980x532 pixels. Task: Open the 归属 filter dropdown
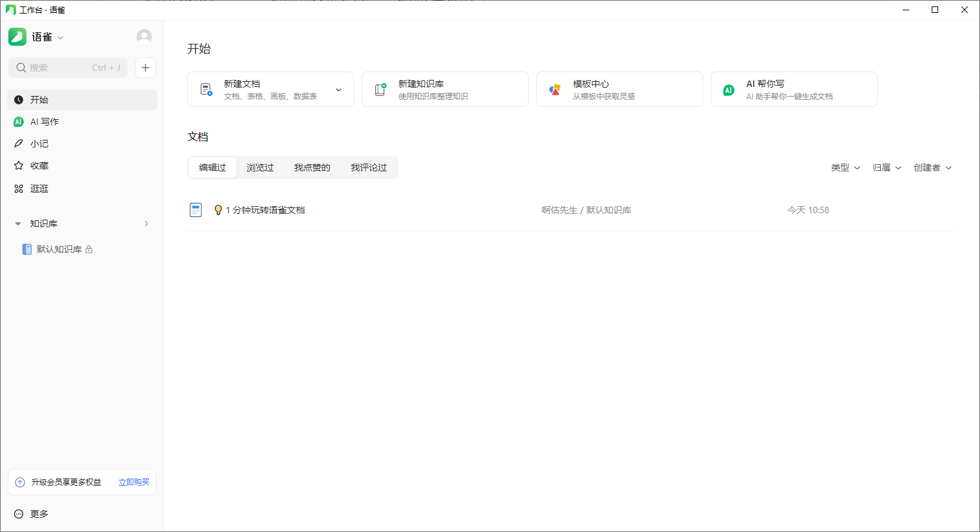[886, 167]
